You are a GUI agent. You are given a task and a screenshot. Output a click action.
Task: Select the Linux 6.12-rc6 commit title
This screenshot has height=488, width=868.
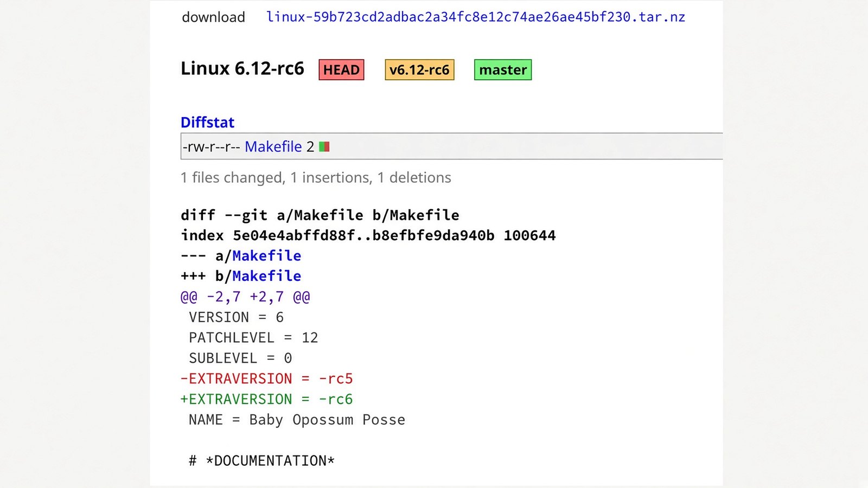click(x=242, y=68)
